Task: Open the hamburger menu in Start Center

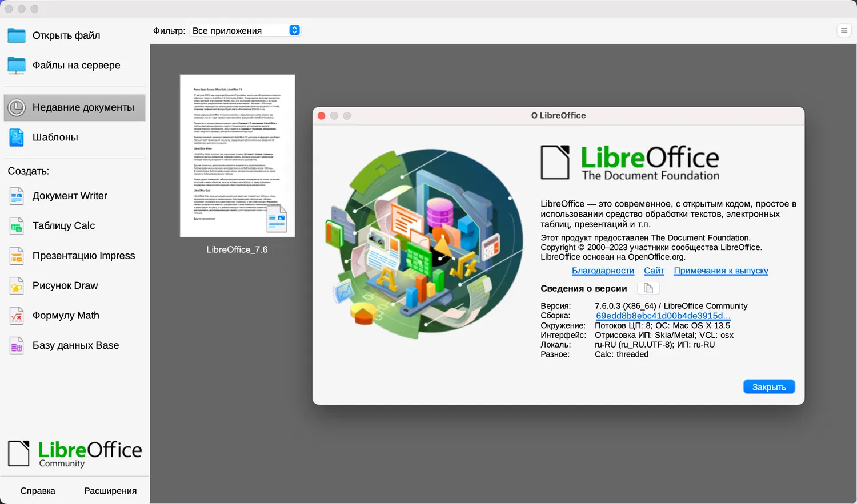Action: pyautogui.click(x=844, y=30)
